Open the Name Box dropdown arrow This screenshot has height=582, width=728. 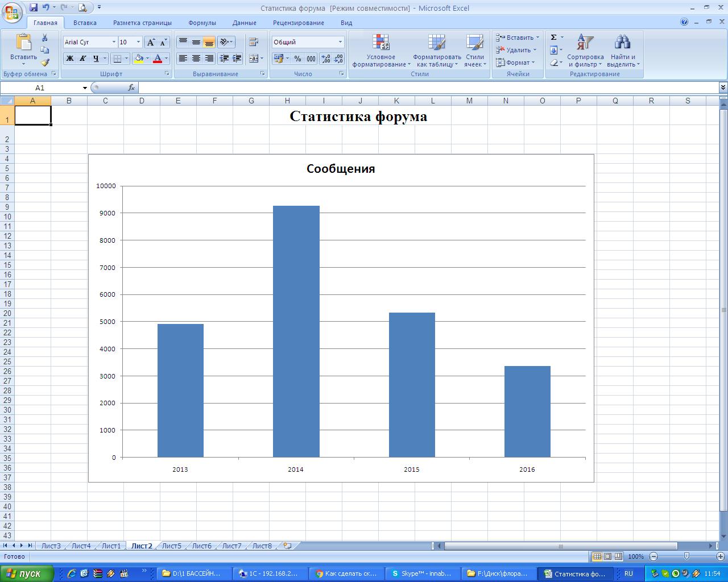pyautogui.click(x=85, y=88)
